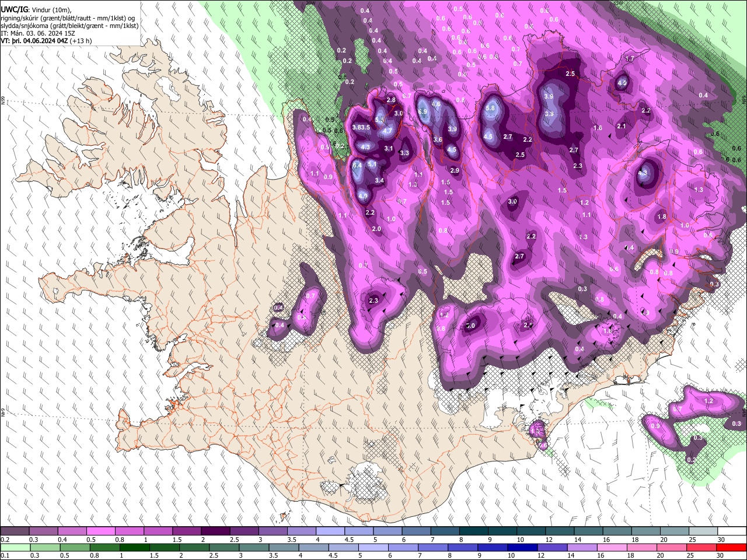The width and height of the screenshot is (747, 560).
Task: Pick the white snow legend swatch after 30
Action: click(731, 531)
